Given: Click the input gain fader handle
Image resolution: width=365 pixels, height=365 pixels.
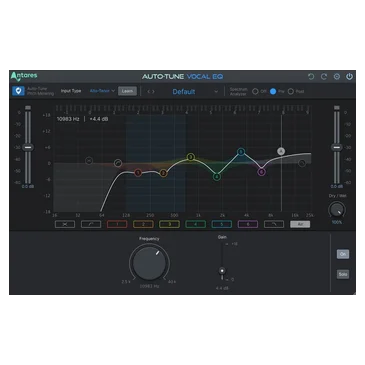Looking at the screenshot, I should point(28,147).
